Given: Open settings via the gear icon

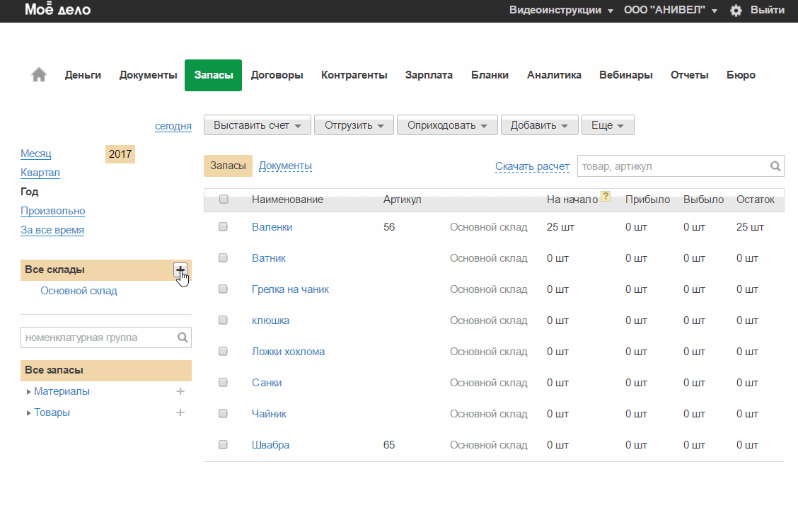Looking at the screenshot, I should click(x=736, y=11).
